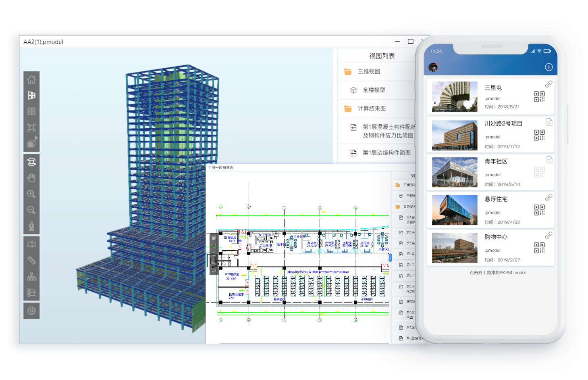
Task: Open the 川沙路2号项目 building thumbnail
Action: coord(455,135)
